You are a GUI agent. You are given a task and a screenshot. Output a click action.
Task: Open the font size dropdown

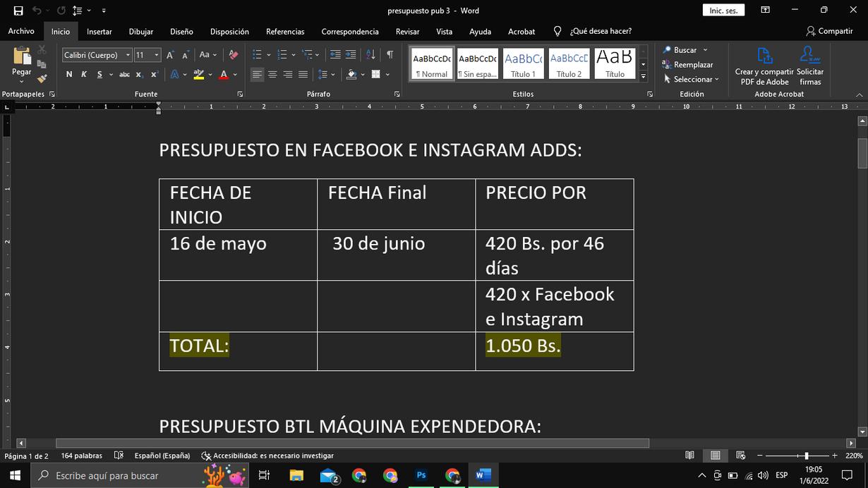tap(157, 55)
